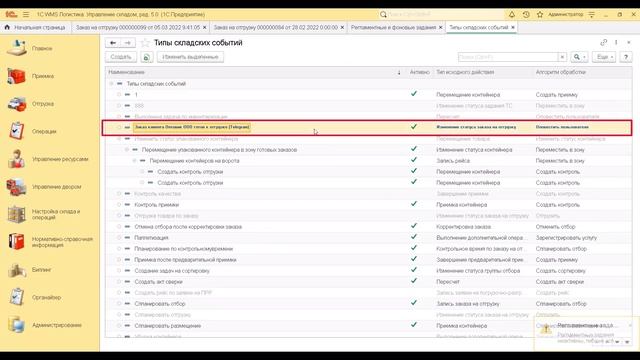Toggle the Активно checkmark for row 1
Viewport: 640px width, 360px height.
[414, 94]
